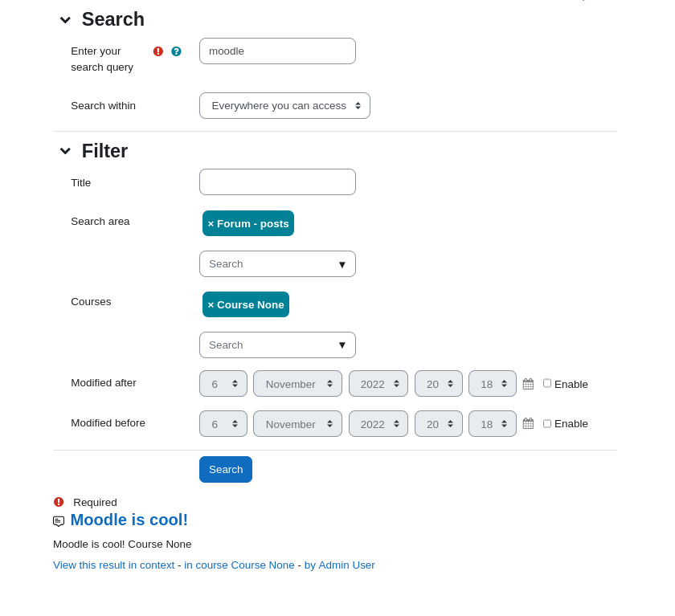Open calendar picker for Modified after
This screenshot has height=616, width=675.
(x=528, y=384)
